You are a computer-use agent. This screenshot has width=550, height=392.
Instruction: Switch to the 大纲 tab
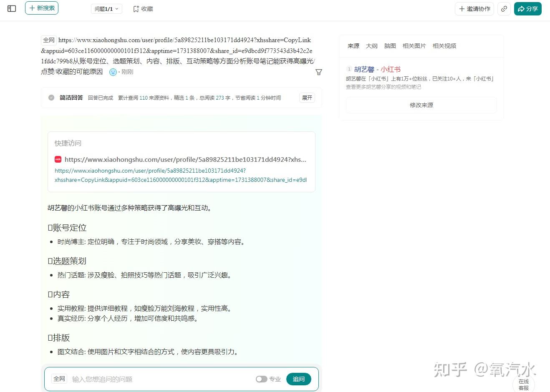click(371, 46)
